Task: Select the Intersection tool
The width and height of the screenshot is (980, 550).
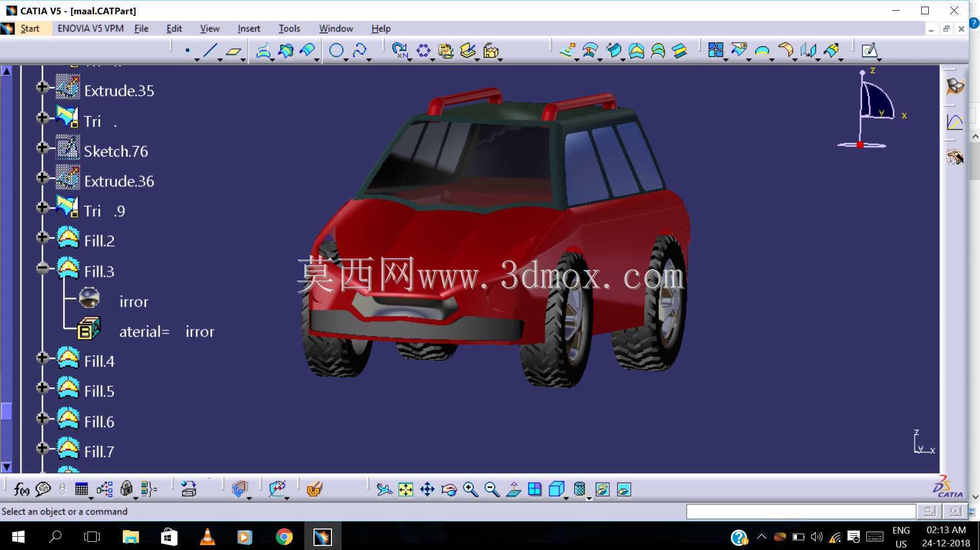Action: 286,50
